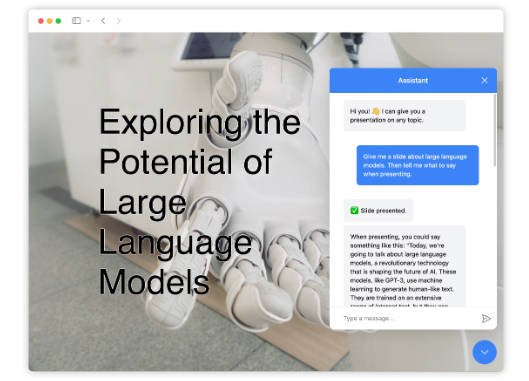Open the sidebar options dropdown arrow
This screenshot has width=529, height=381.
[88, 21]
